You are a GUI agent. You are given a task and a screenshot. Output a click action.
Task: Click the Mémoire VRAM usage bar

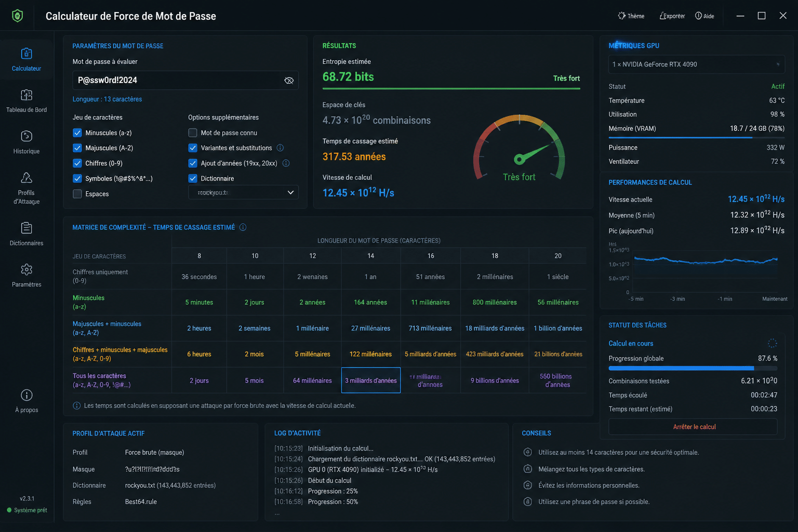tap(696, 137)
